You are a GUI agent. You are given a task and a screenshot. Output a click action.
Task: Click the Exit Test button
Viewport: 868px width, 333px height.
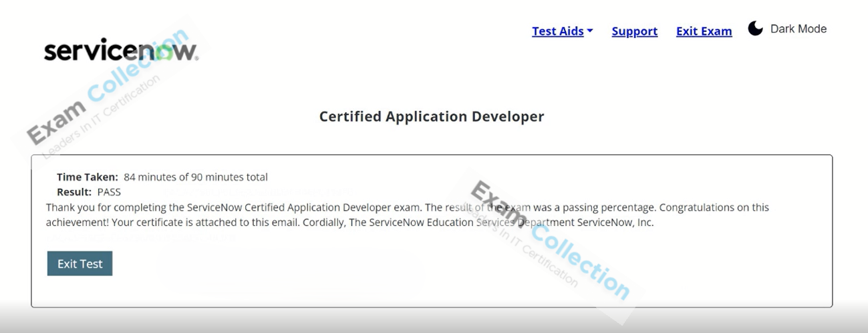click(x=80, y=263)
